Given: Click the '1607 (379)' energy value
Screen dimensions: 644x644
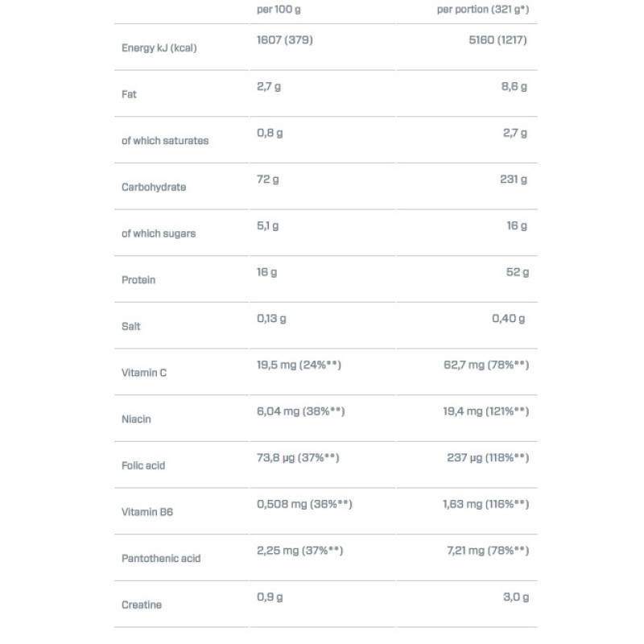Looking at the screenshot, I should pos(284,40).
